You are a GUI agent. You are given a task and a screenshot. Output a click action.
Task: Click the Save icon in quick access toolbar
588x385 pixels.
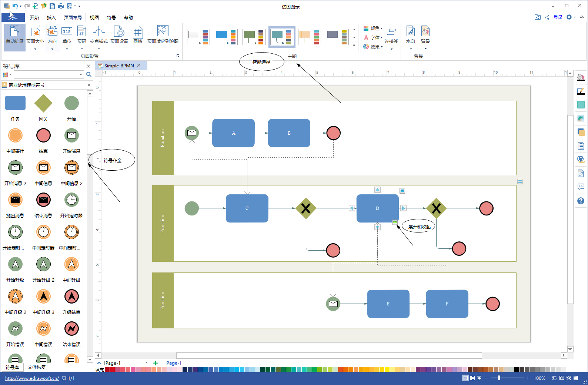(x=52, y=6)
